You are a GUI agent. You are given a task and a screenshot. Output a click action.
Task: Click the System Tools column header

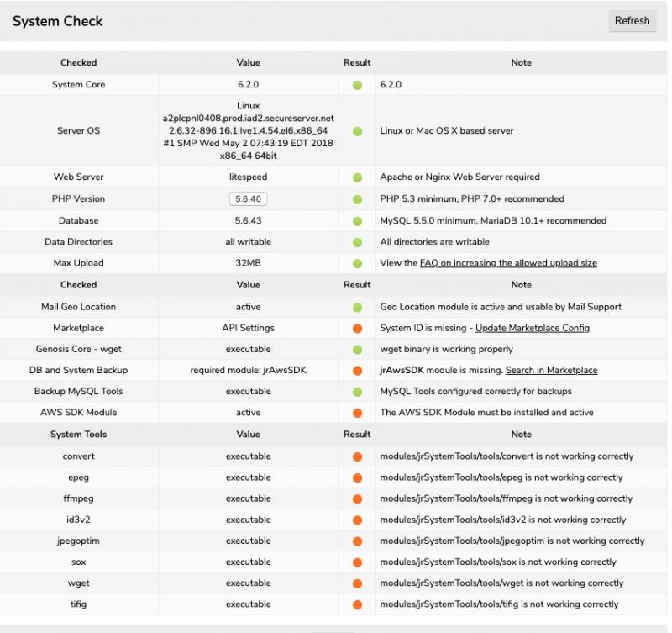point(78,435)
